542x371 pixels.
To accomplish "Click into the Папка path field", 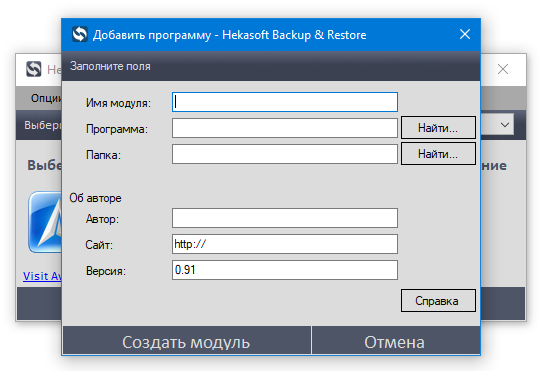I will tap(285, 154).
